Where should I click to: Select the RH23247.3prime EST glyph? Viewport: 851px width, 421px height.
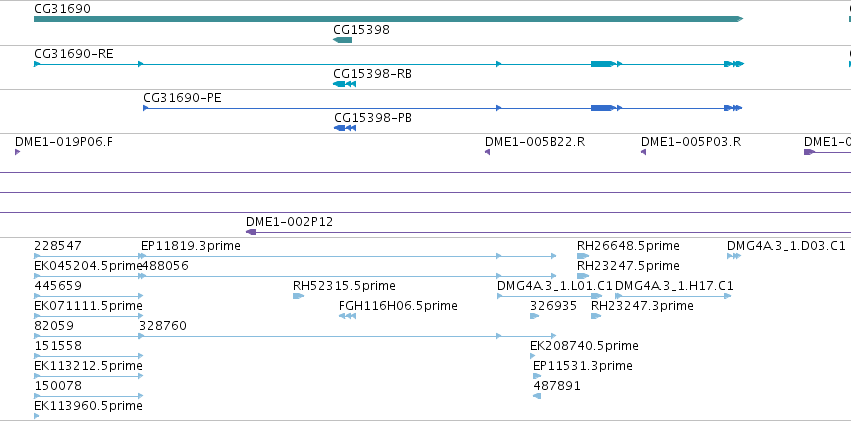[x=596, y=316]
